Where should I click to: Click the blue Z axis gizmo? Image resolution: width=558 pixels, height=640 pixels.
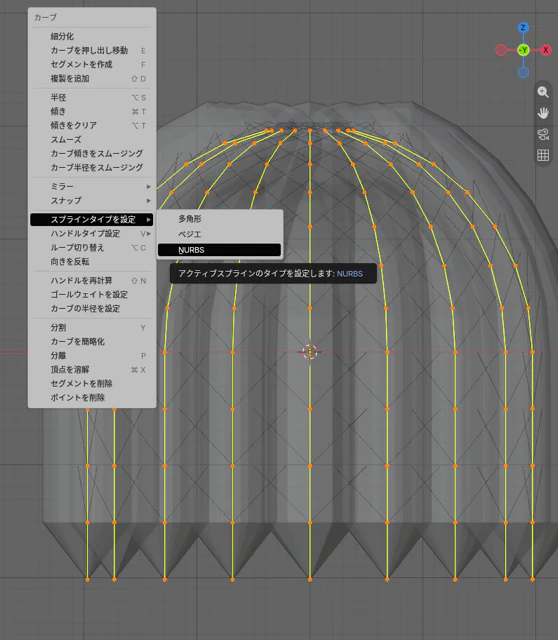coord(523,28)
